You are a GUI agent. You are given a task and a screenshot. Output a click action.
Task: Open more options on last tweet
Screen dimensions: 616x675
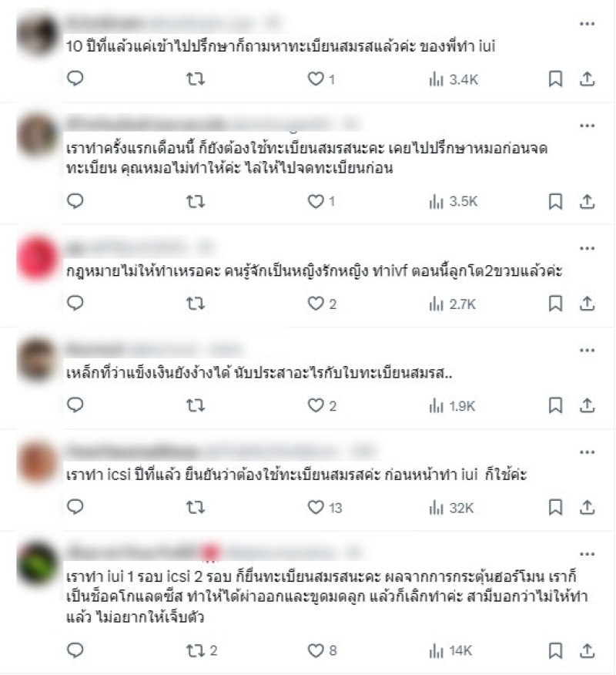point(588,554)
